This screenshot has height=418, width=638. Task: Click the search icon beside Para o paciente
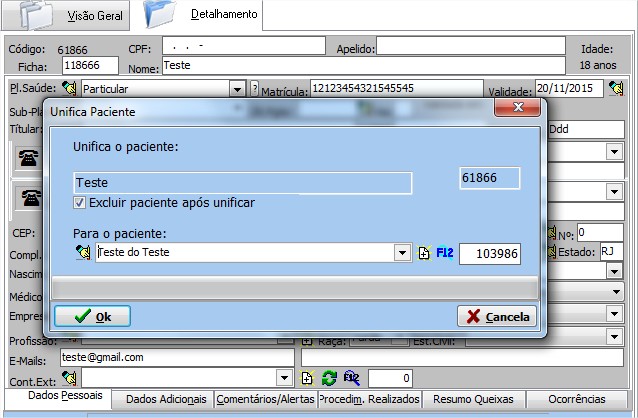[x=83, y=253]
